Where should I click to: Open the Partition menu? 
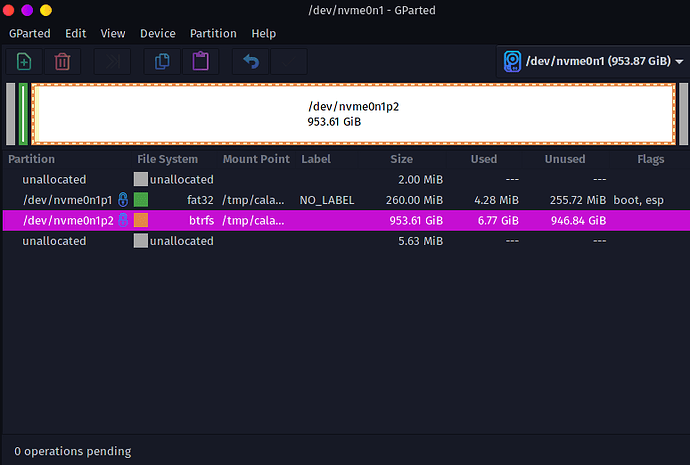(213, 33)
